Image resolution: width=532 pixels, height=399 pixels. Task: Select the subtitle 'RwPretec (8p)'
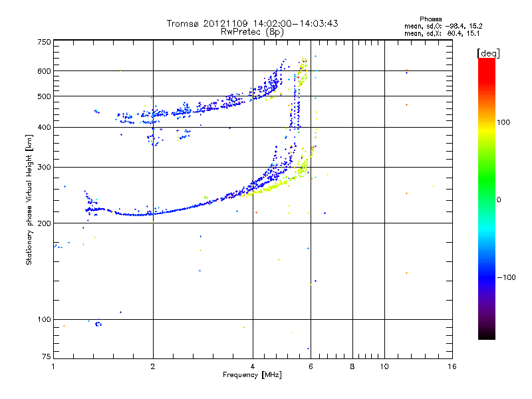click(x=252, y=32)
